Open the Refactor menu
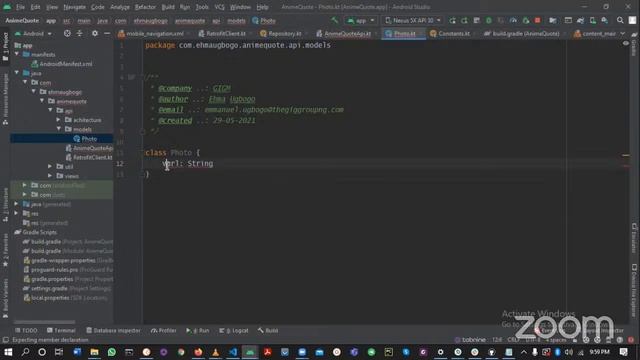The width and height of the screenshot is (640, 360). coord(145,7)
